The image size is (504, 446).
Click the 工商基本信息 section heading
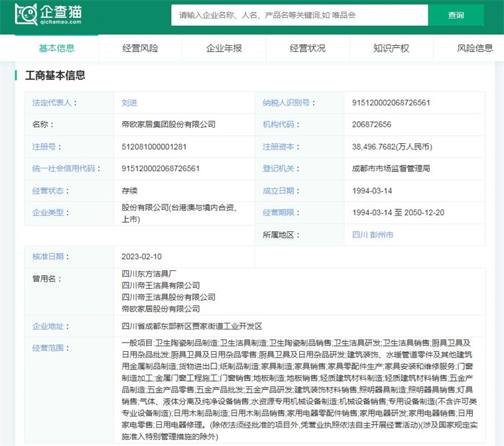click(x=55, y=75)
